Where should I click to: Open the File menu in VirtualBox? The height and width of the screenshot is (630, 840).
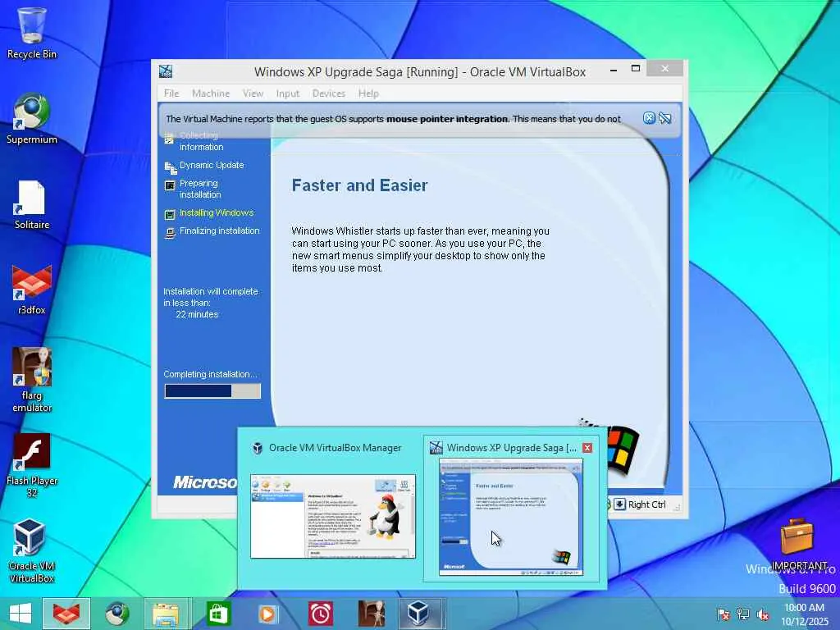pyautogui.click(x=171, y=94)
